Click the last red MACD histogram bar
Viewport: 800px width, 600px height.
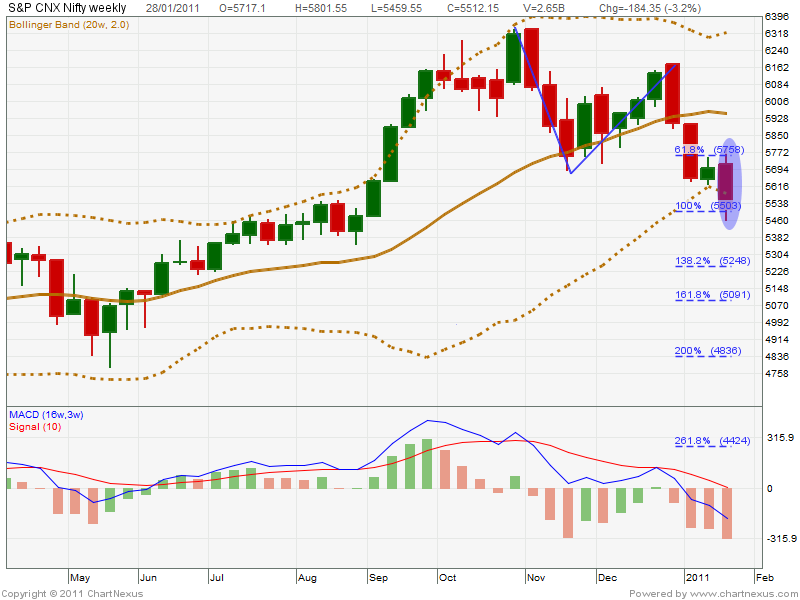pyautogui.click(x=727, y=513)
